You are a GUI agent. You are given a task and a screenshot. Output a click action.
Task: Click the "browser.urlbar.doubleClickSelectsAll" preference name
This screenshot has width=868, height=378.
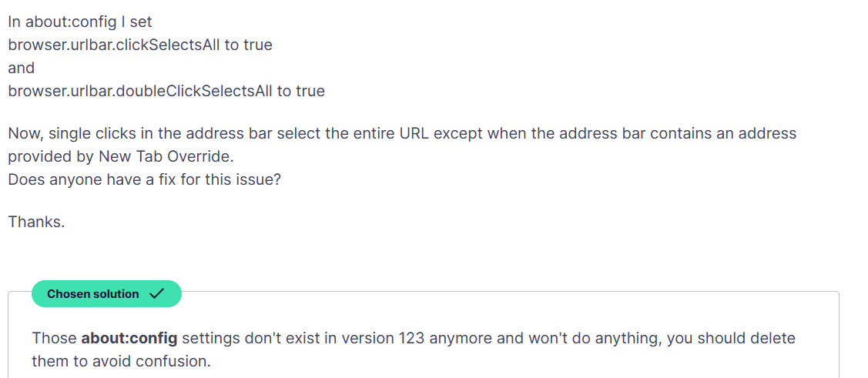point(140,91)
